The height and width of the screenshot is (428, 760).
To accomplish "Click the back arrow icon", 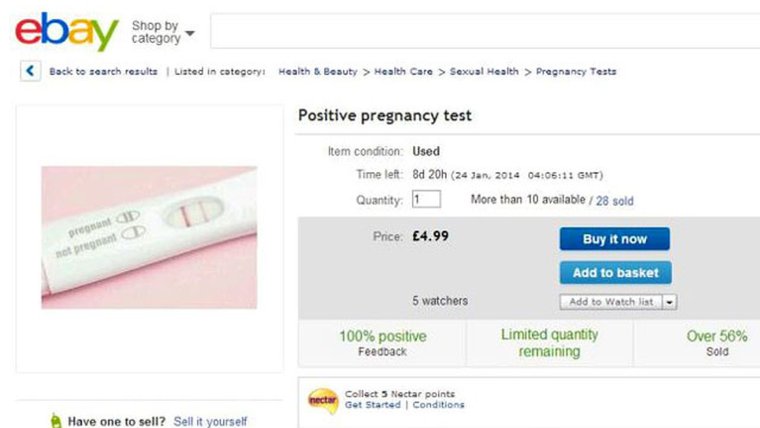I will coord(31,71).
